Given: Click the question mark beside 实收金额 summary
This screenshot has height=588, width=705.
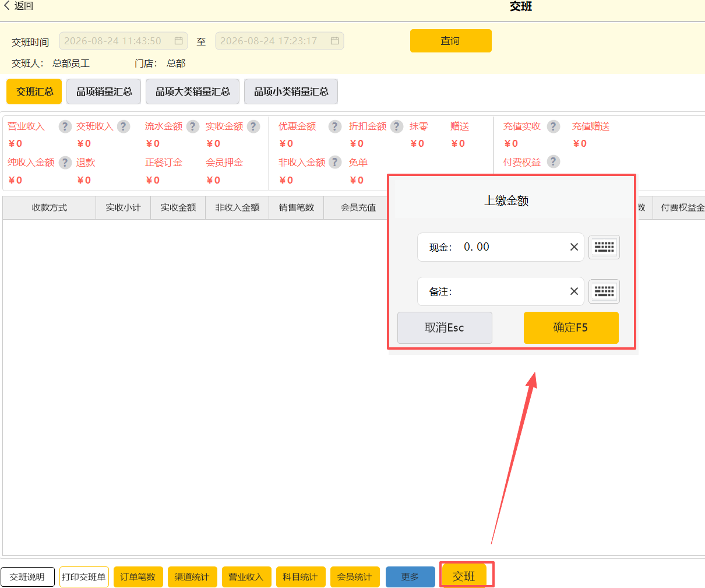Looking at the screenshot, I should (x=253, y=126).
